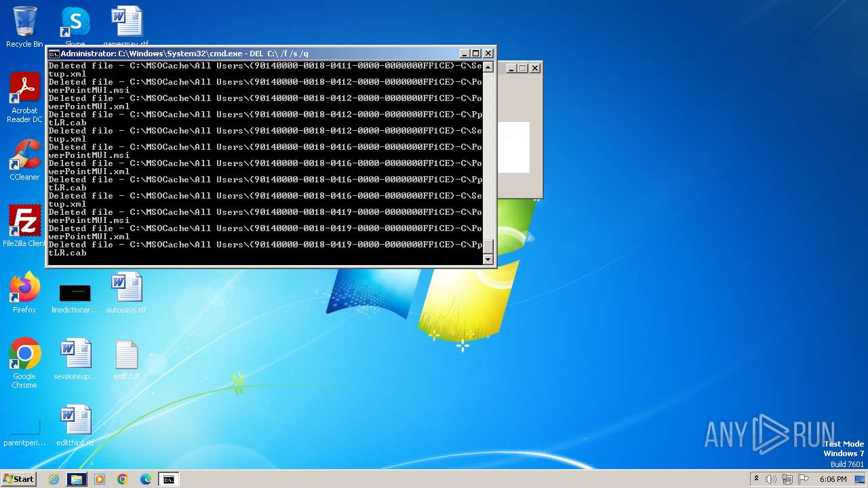
Task: Maximize the background window behind cmd
Action: (x=523, y=68)
